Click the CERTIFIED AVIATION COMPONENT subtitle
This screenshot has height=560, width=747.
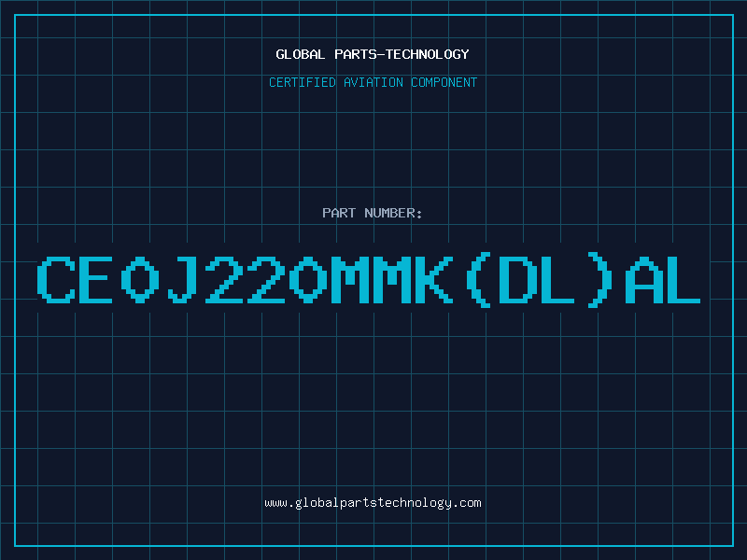(x=373, y=82)
